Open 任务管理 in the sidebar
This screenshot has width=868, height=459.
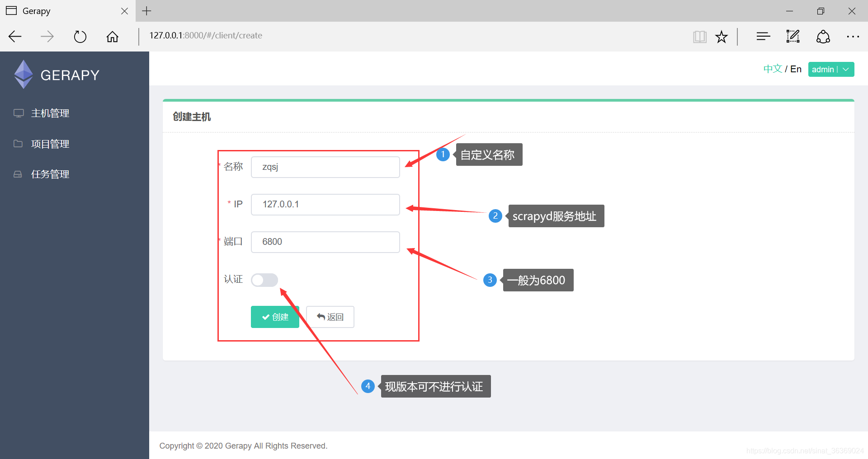[50, 174]
